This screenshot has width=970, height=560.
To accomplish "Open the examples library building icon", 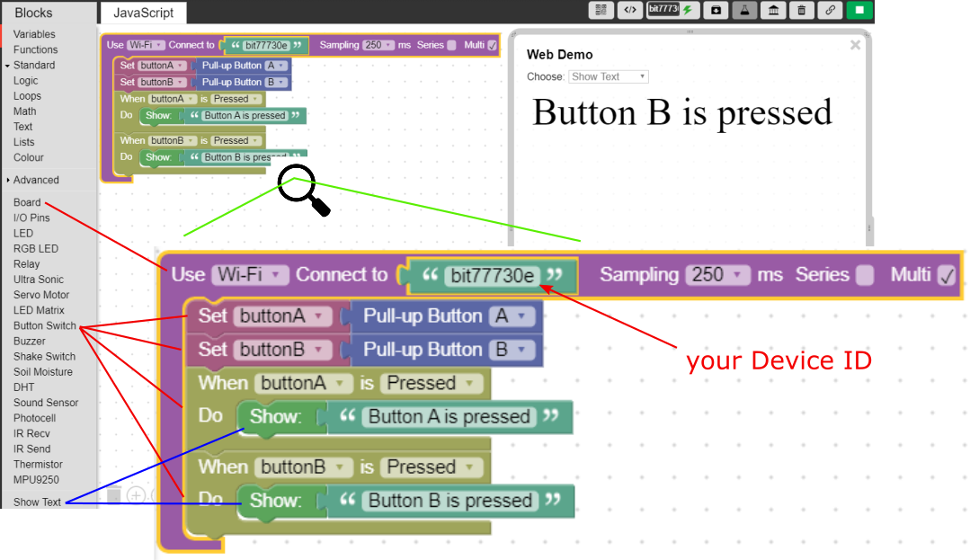I will pyautogui.click(x=772, y=10).
